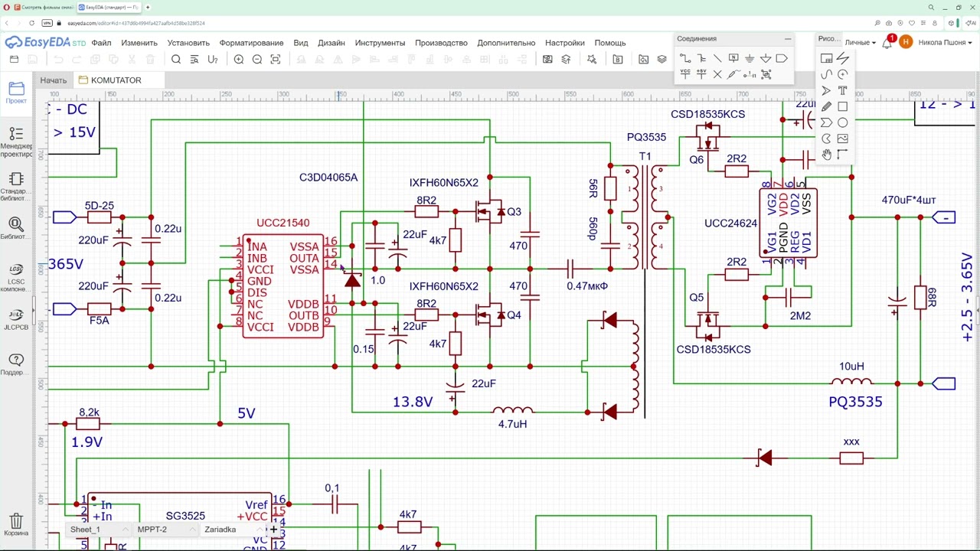
Task: Select the No Connect flag tool
Action: tap(717, 74)
